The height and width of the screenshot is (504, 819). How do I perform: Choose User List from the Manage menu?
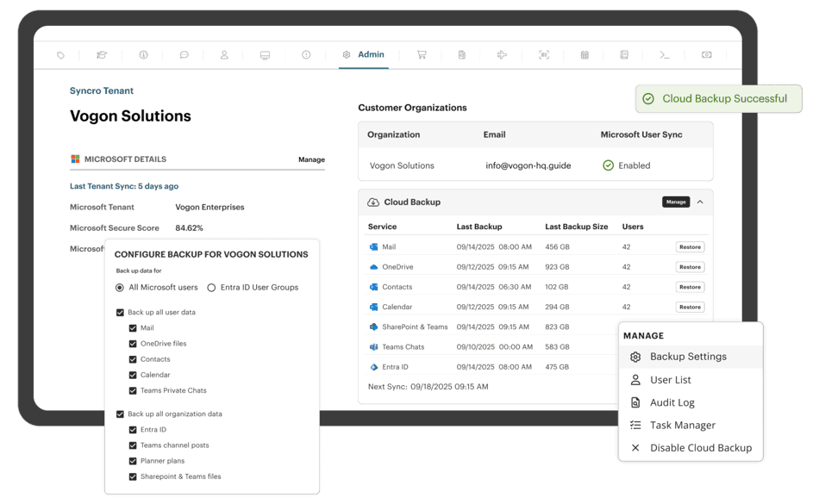click(x=691, y=380)
